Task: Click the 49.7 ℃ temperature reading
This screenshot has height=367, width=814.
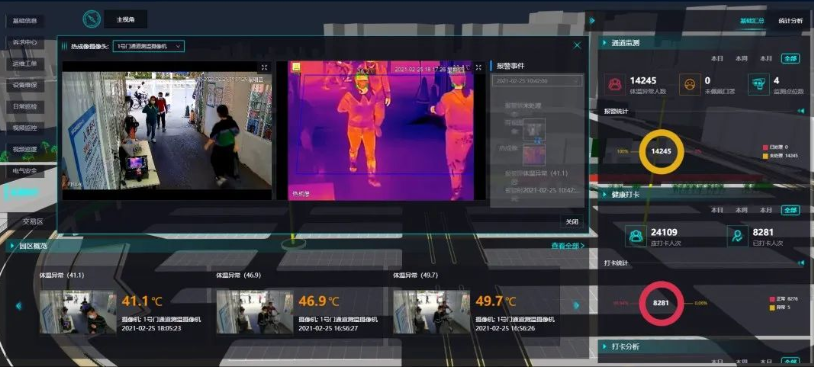Action: point(496,301)
